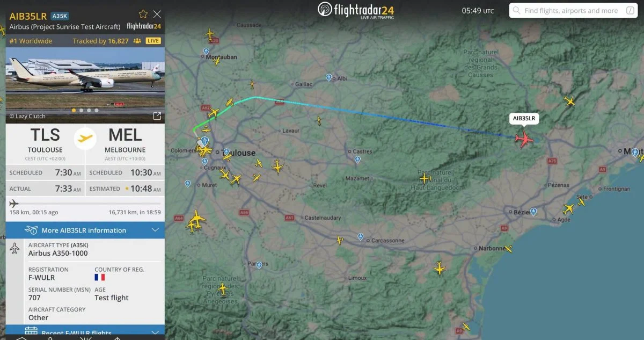Screen dimensions: 644x340
Task: Select the red AIB35LR aircraft on the map
Action: 524,139
